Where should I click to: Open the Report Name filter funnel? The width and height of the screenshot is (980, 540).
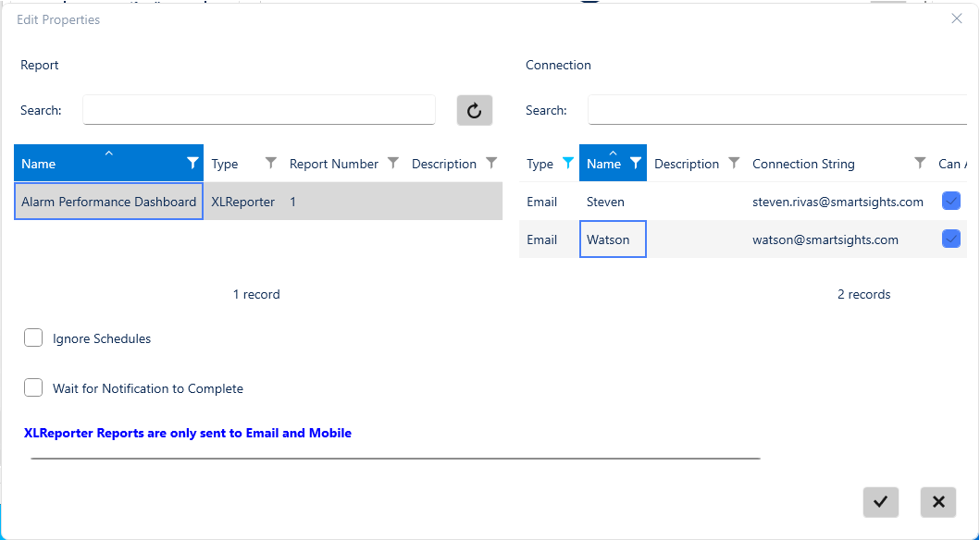click(x=192, y=164)
